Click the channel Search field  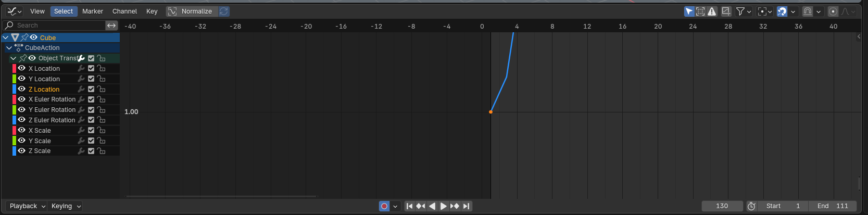point(54,25)
